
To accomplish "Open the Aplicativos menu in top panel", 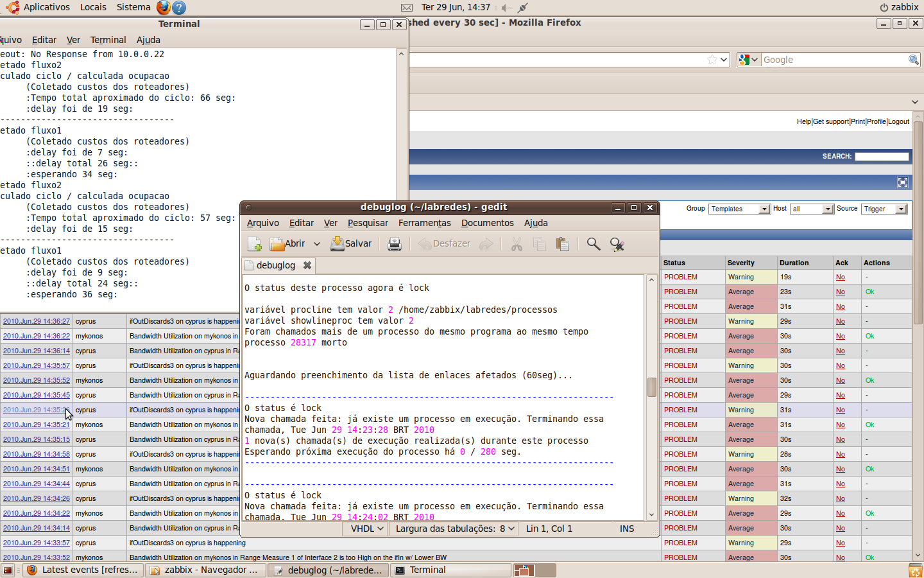I will tap(46, 7).
